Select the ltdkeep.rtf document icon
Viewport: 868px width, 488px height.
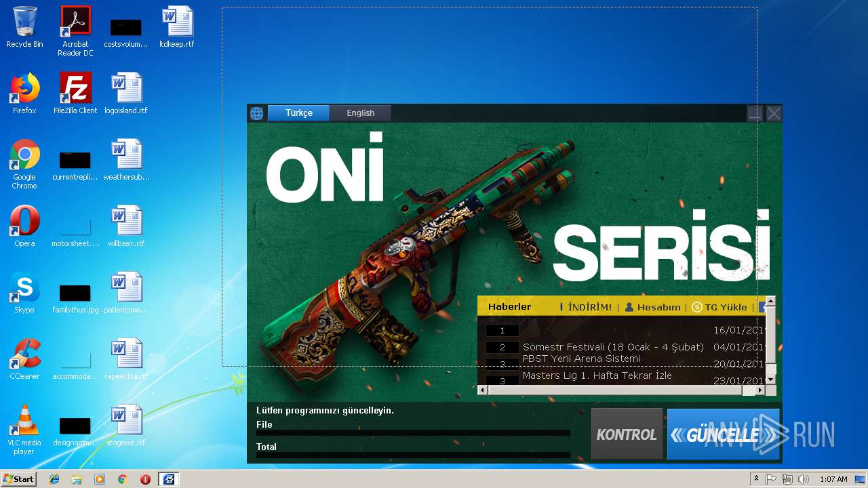[x=177, y=27]
